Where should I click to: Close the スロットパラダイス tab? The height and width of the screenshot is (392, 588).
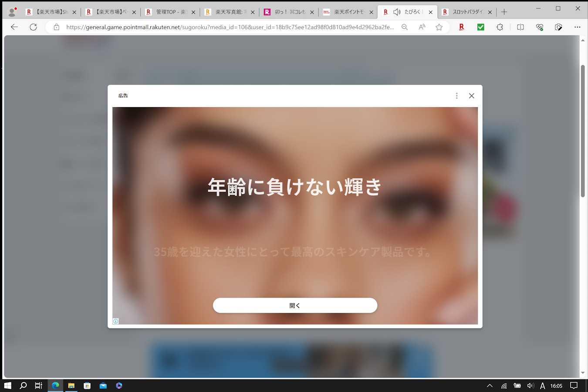[490, 12]
